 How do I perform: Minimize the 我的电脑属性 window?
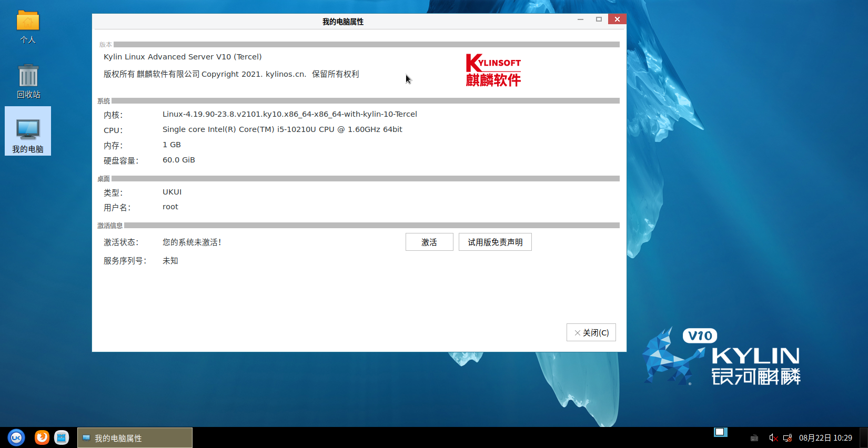(x=580, y=19)
